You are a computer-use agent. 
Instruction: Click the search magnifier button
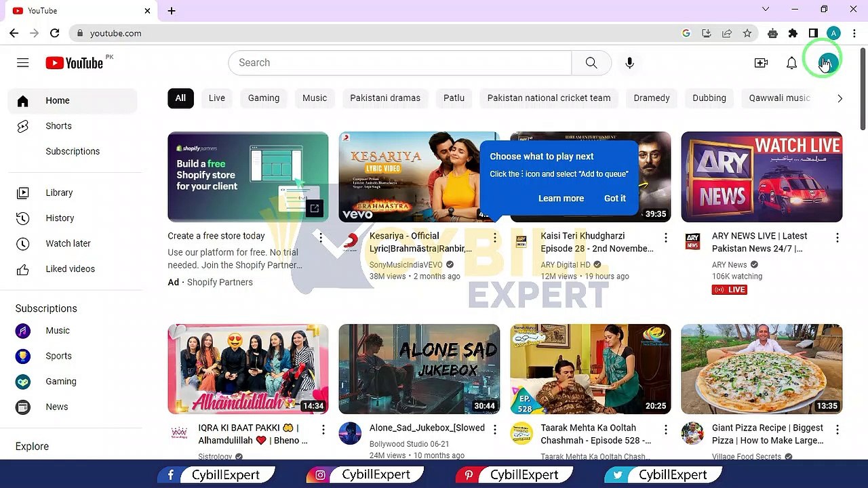[591, 63]
